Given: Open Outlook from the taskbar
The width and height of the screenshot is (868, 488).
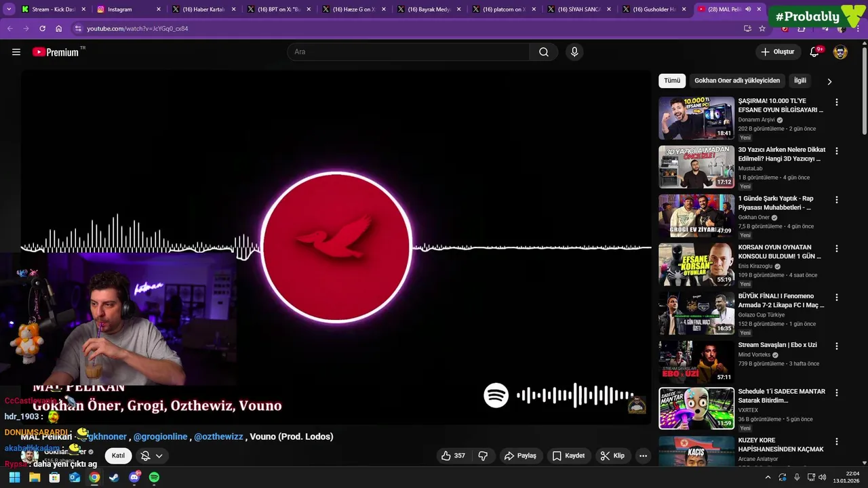Looking at the screenshot, I should 75,477.
